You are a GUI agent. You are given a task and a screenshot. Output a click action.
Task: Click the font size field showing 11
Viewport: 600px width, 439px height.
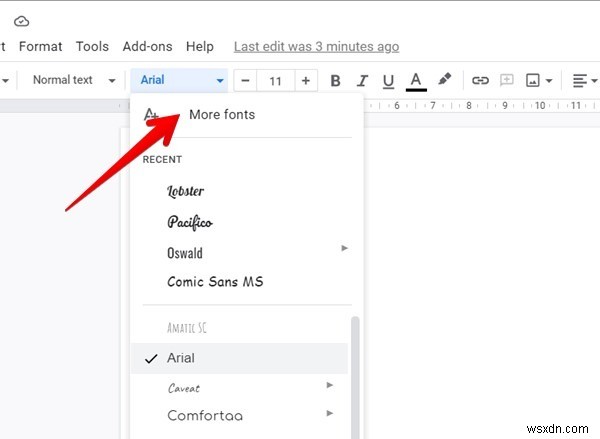(276, 81)
